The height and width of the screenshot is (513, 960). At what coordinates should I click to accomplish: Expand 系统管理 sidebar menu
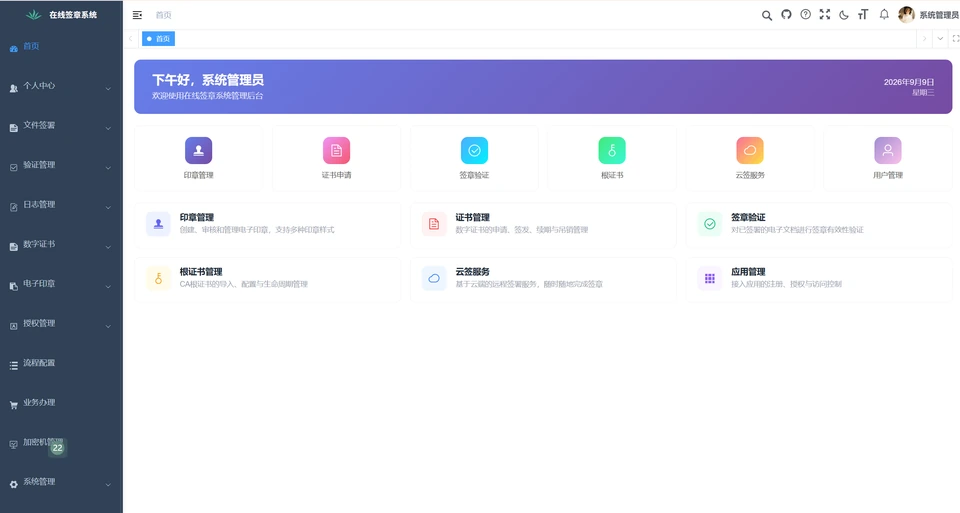[61, 482]
